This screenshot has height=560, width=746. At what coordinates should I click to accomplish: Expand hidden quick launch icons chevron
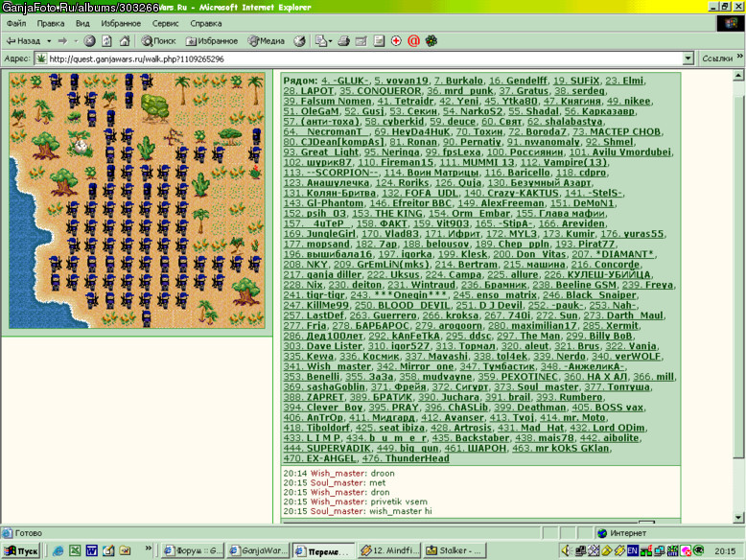click(148, 548)
